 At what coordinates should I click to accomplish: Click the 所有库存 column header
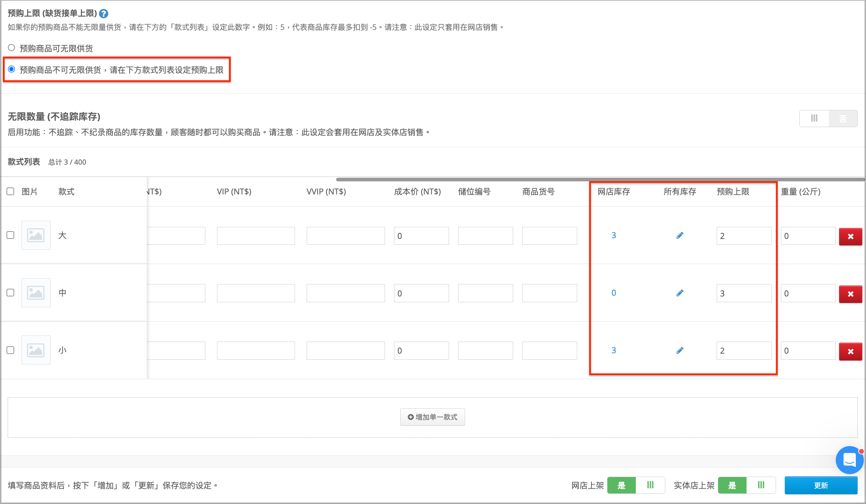(x=680, y=192)
